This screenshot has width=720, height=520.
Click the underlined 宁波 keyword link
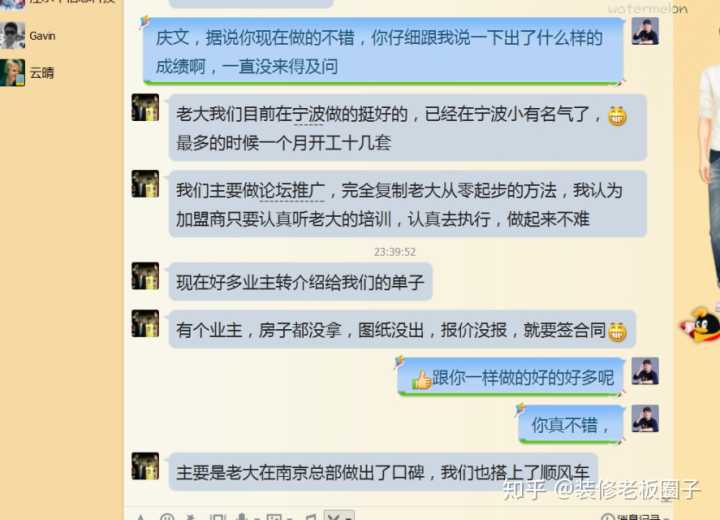click(x=308, y=114)
